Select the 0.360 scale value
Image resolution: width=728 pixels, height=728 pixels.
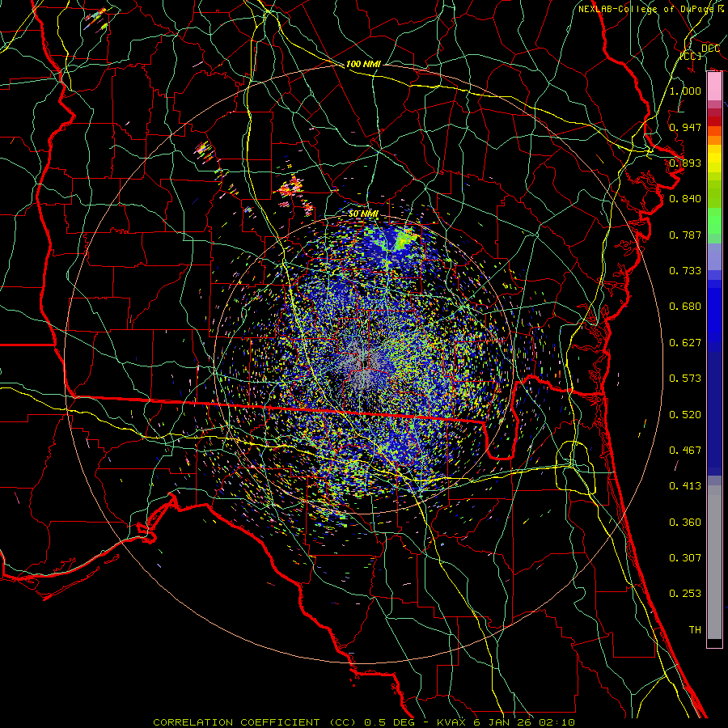click(x=685, y=523)
